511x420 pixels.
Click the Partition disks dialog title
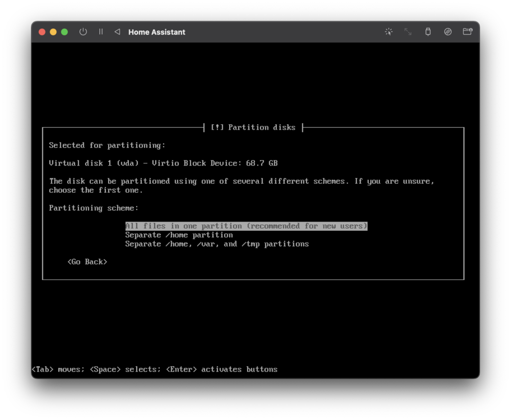coord(253,127)
